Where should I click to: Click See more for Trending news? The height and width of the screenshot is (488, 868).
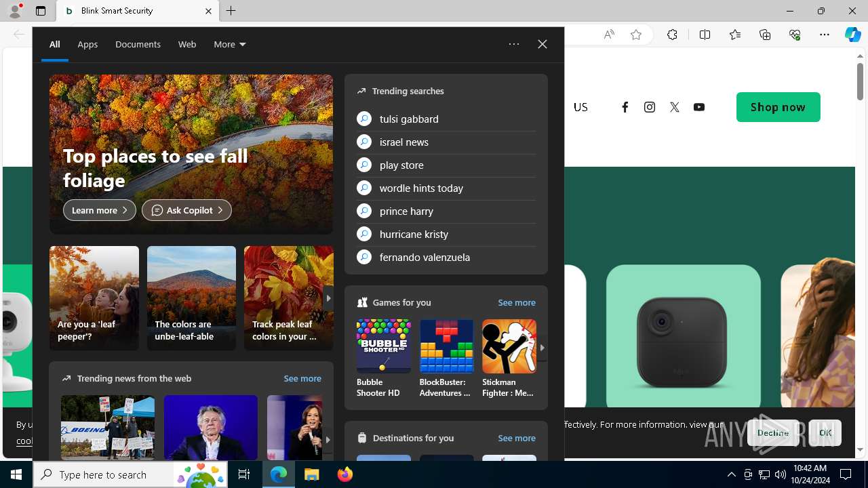tap(302, 378)
